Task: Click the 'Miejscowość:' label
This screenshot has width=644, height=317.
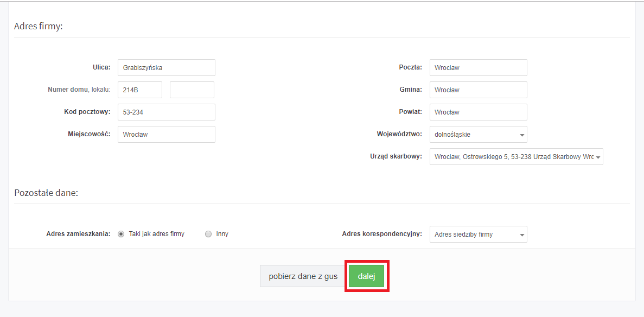Action: tap(89, 134)
